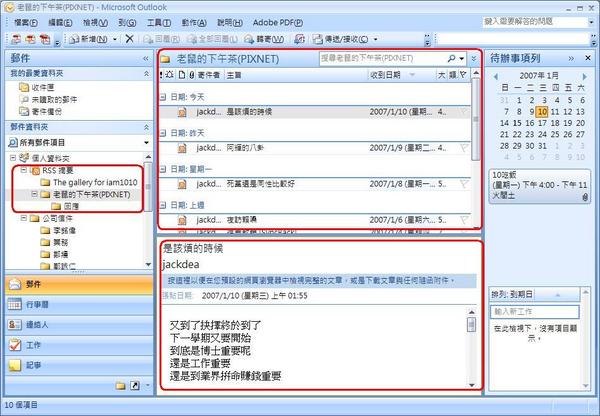Click the magnifier search icon in search box
The width and height of the screenshot is (600, 416).
tap(452, 58)
